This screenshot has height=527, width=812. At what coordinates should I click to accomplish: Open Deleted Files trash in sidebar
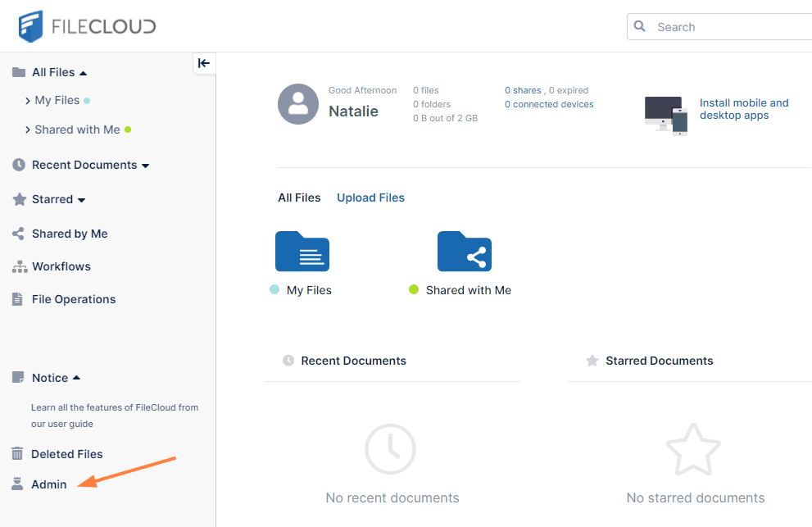tap(66, 454)
